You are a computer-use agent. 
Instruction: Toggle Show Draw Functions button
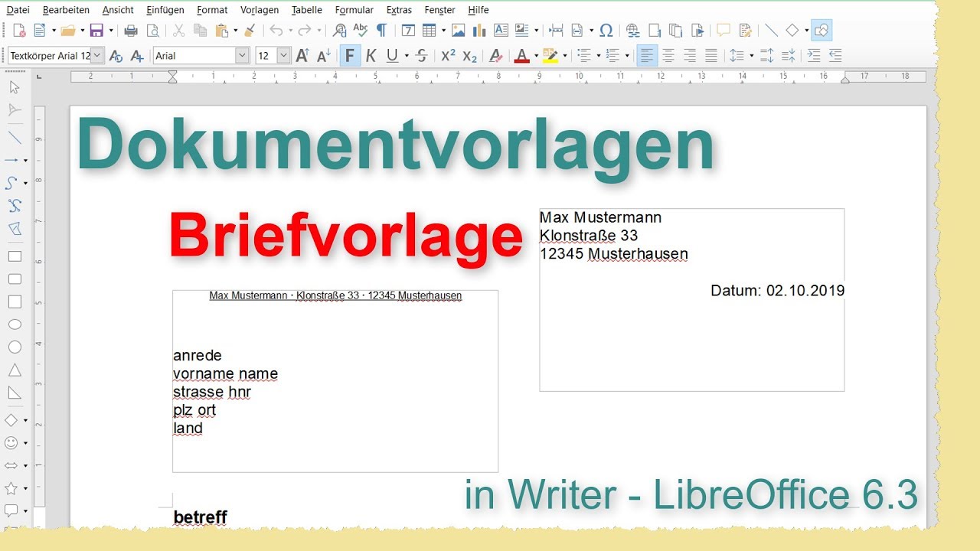click(x=822, y=31)
